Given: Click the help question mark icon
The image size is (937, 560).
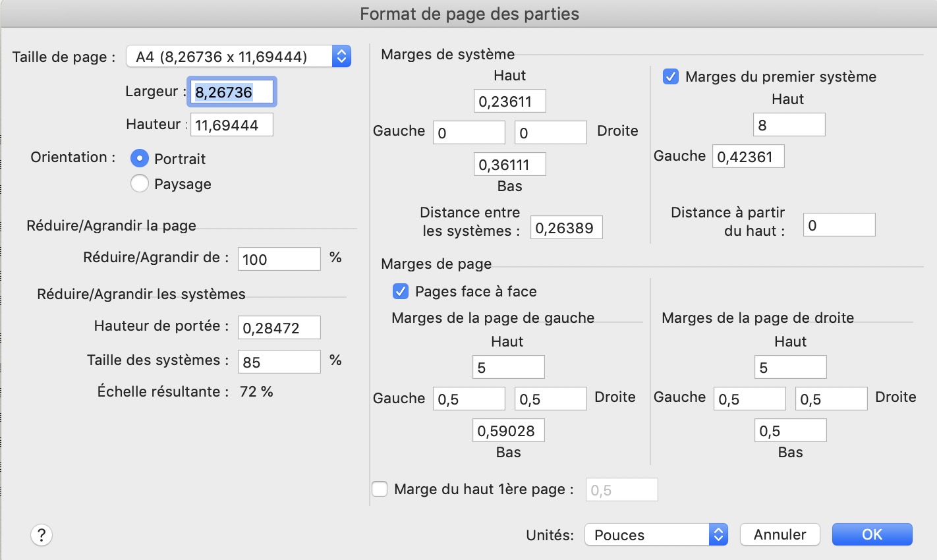Looking at the screenshot, I should 42,535.
